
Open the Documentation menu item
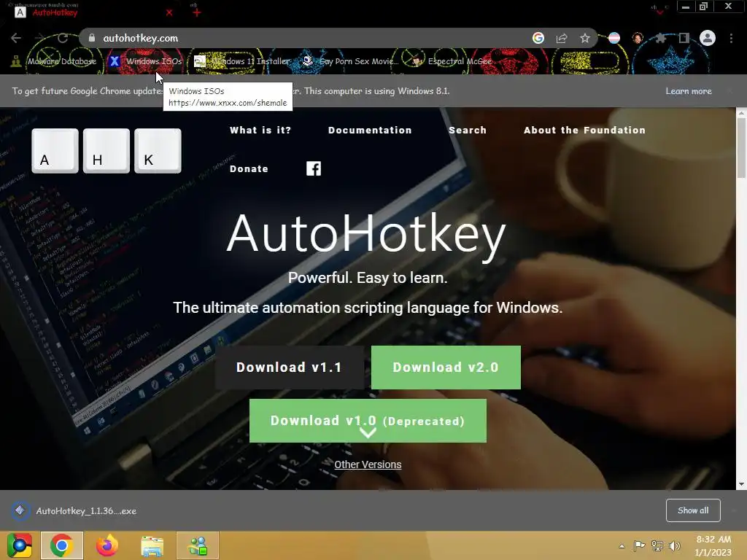[x=370, y=130]
